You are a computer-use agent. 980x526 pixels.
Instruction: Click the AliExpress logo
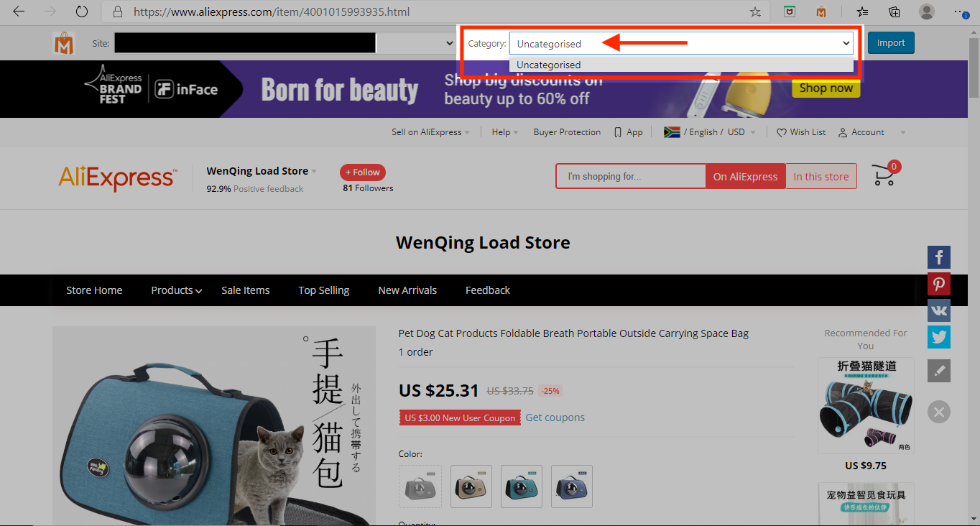(x=117, y=178)
